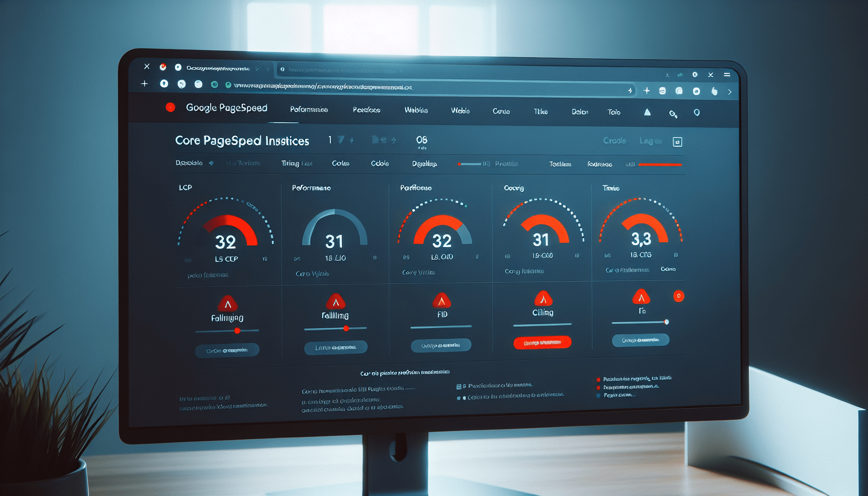
Task: Adjust the slider under 'Fb'
Action: click(640, 322)
